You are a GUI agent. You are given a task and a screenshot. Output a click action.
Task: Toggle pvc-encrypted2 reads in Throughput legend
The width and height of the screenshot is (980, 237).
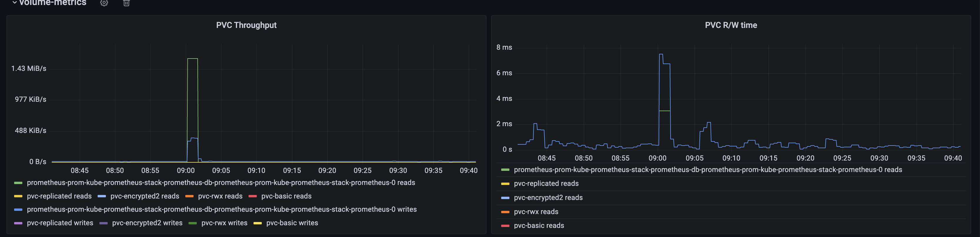pyautogui.click(x=145, y=196)
